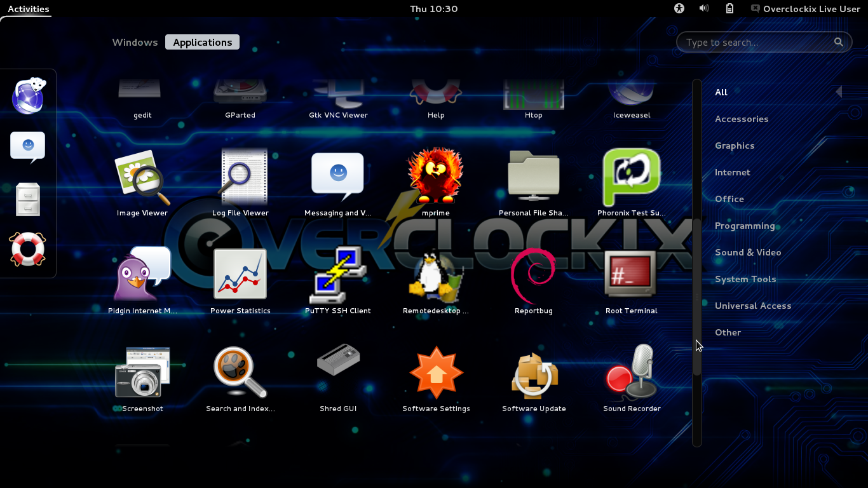Open file manager from the dash
Screen dimensions: 868x488
coord(28,200)
